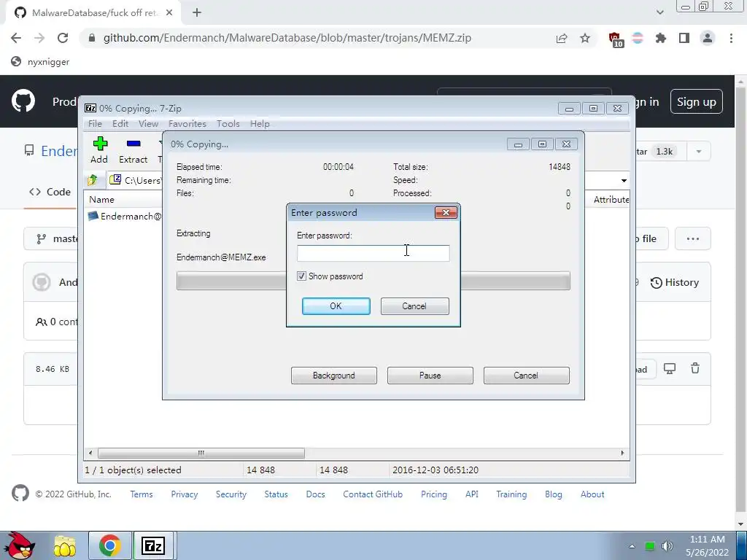Open a new Chrome tab

tap(197, 13)
